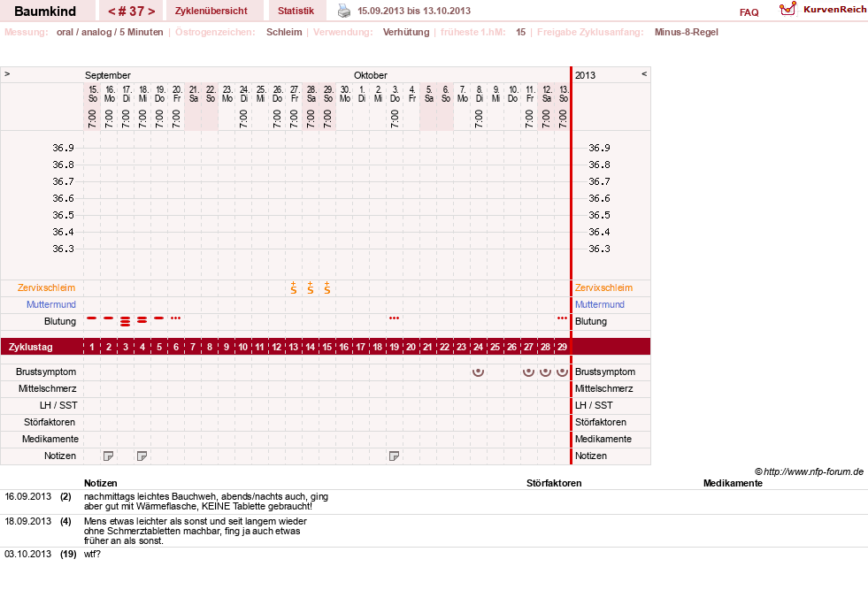Click the Minus-8-Regel setting value

686,32
